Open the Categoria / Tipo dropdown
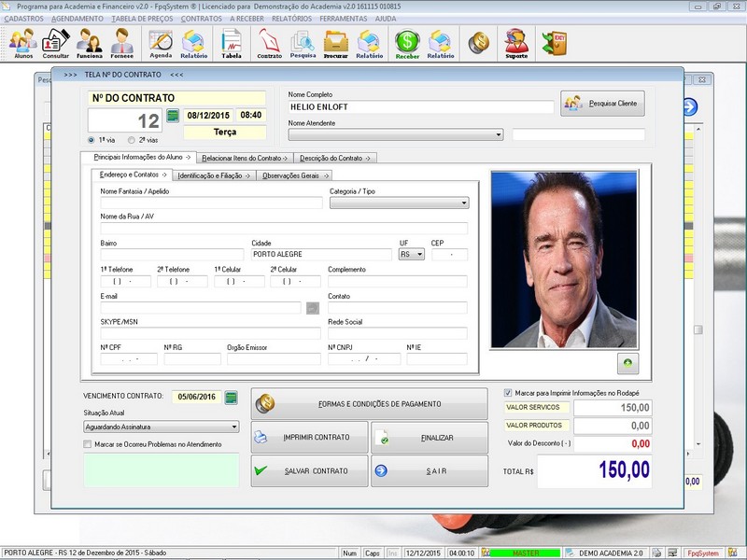This screenshot has height=560, width=747. pos(463,203)
